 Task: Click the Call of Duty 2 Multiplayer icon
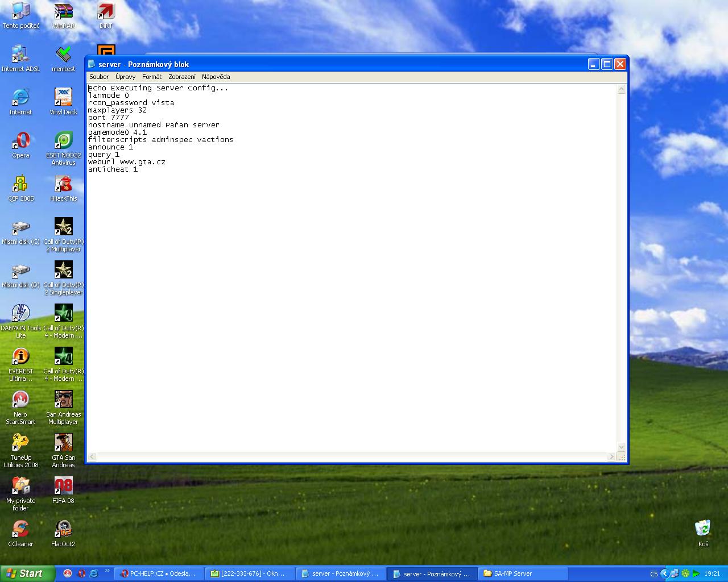click(63, 235)
